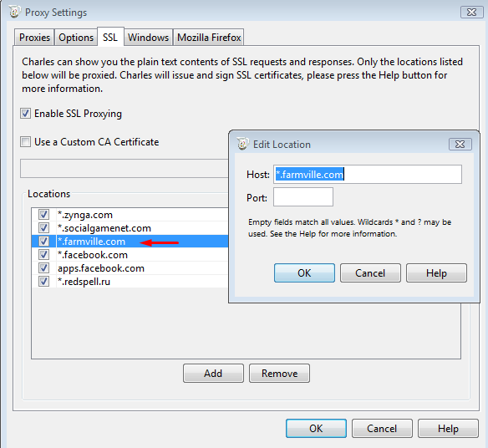Select the *.zynga.com row
The image size is (488, 448).
pyautogui.click(x=130, y=215)
